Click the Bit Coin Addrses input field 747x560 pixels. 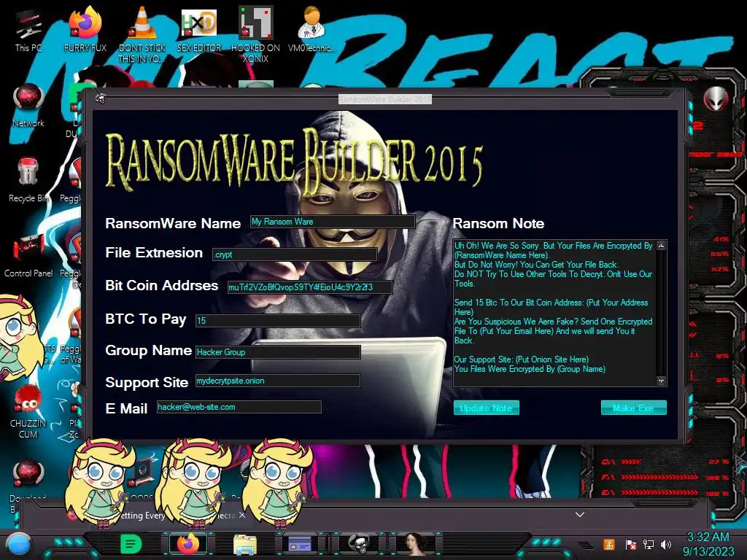click(x=309, y=287)
